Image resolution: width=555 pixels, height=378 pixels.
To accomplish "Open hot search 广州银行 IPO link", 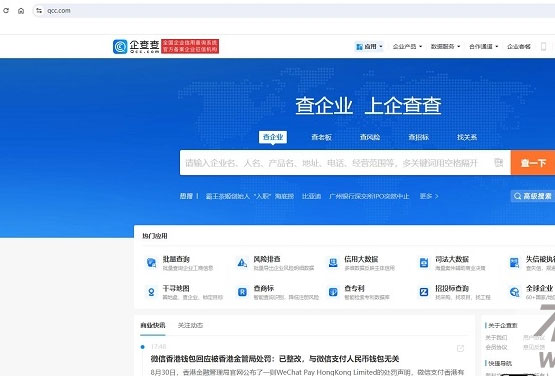I will click(x=369, y=196).
